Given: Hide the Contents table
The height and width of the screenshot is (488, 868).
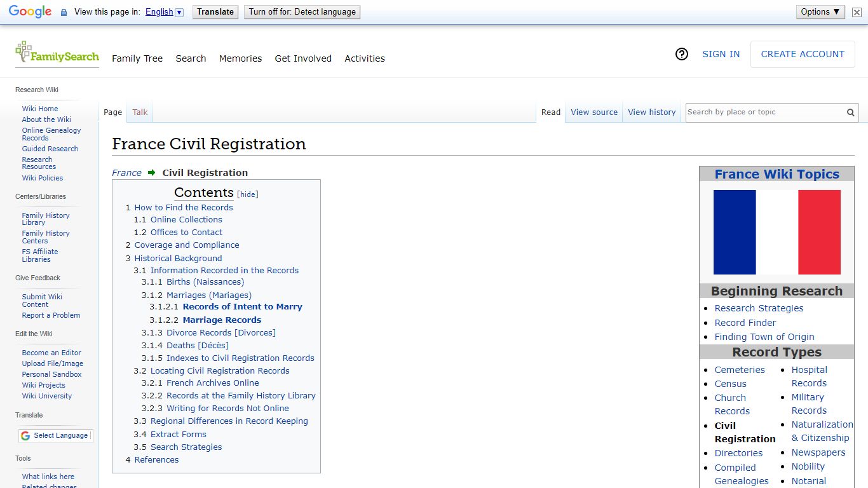Looking at the screenshot, I should pos(248,194).
